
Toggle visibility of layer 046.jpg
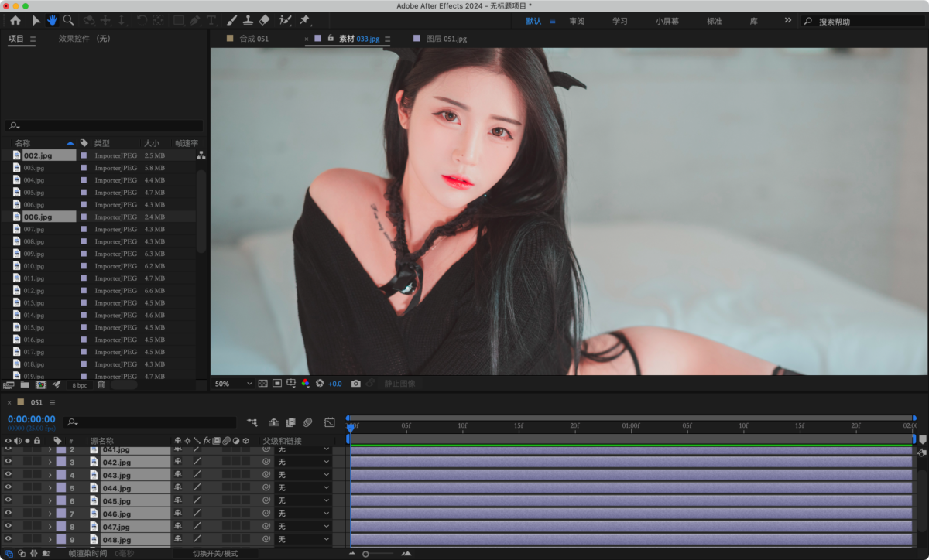pyautogui.click(x=9, y=514)
